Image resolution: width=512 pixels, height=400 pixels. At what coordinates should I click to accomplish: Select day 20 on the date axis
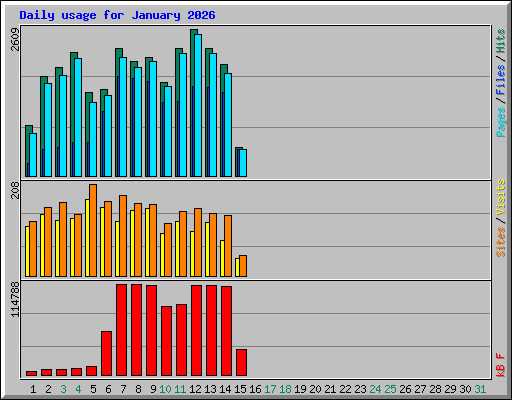315,389
